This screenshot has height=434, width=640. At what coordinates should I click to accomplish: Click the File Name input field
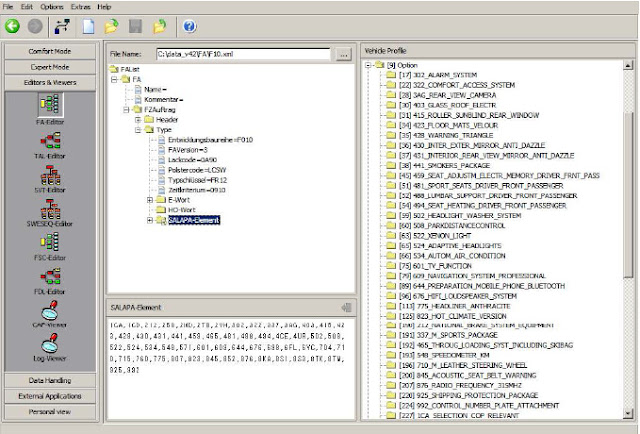tap(243, 54)
